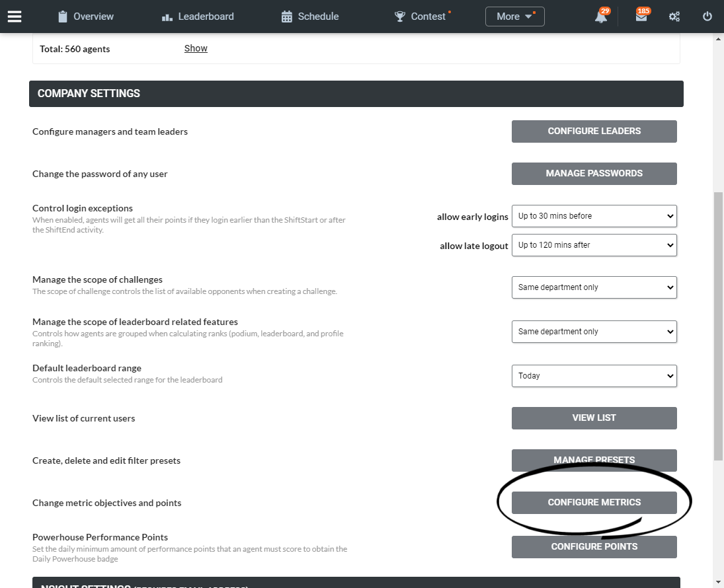The width and height of the screenshot is (724, 588).
Task: Click the Manage Presets button
Action: (x=594, y=460)
